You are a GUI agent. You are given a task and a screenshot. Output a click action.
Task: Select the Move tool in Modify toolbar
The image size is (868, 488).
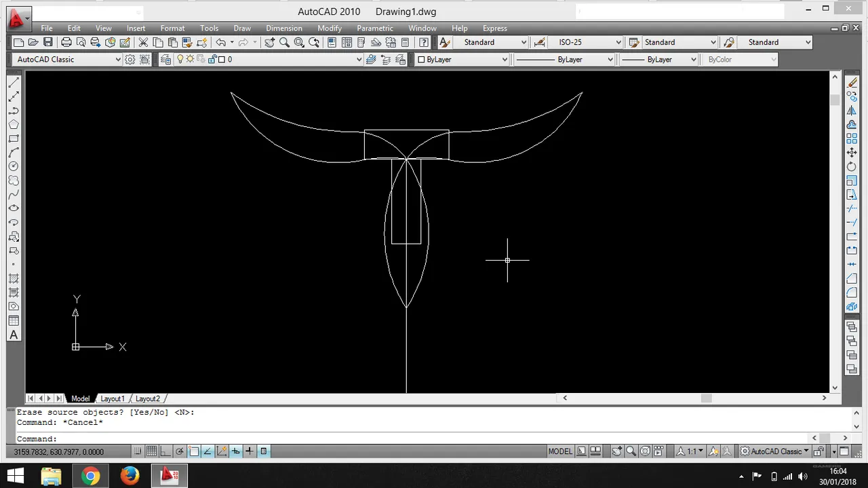[852, 153]
